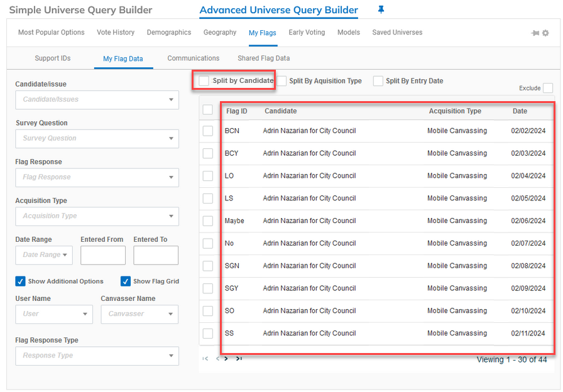Open Models tab

(x=348, y=32)
